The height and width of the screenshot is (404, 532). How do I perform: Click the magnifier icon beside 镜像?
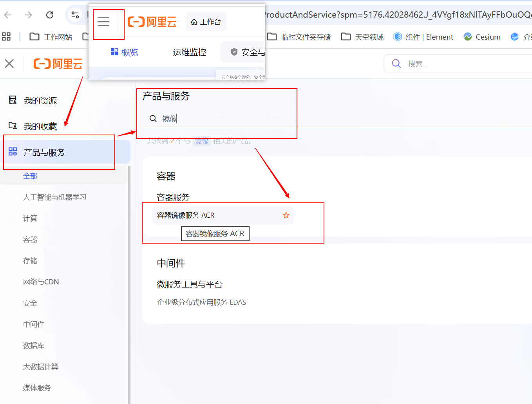coord(153,118)
